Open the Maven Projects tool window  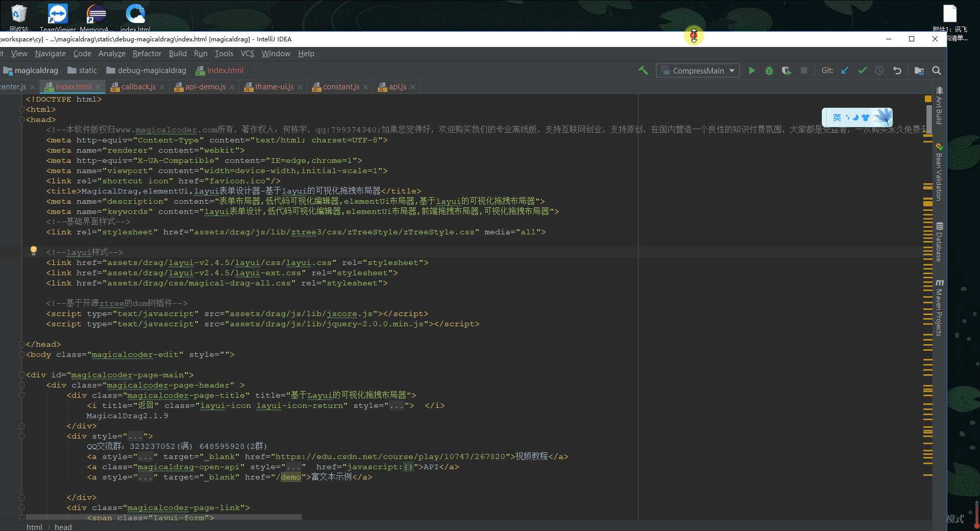tap(939, 308)
